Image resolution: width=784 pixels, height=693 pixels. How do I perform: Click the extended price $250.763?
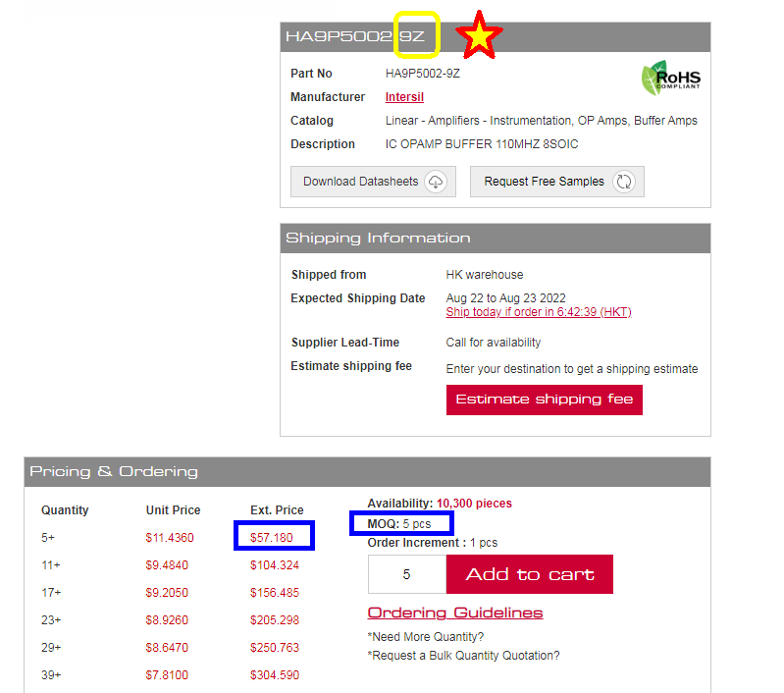[275, 648]
